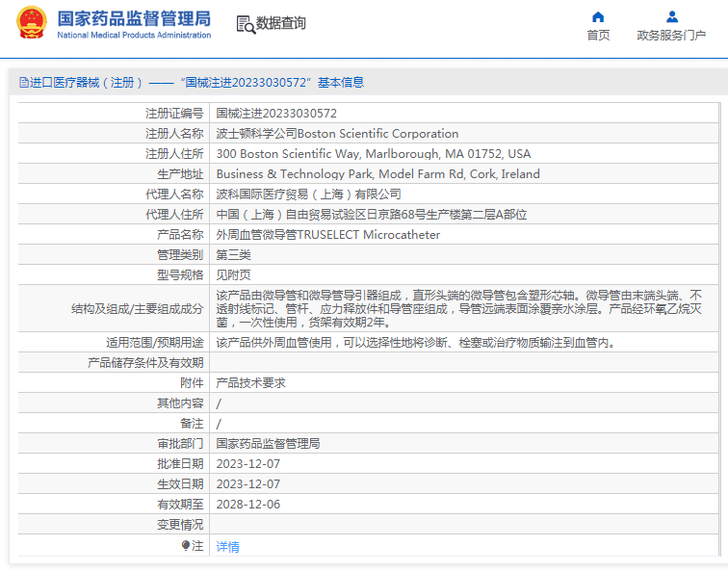Go to 首页 via home icon

598,17
